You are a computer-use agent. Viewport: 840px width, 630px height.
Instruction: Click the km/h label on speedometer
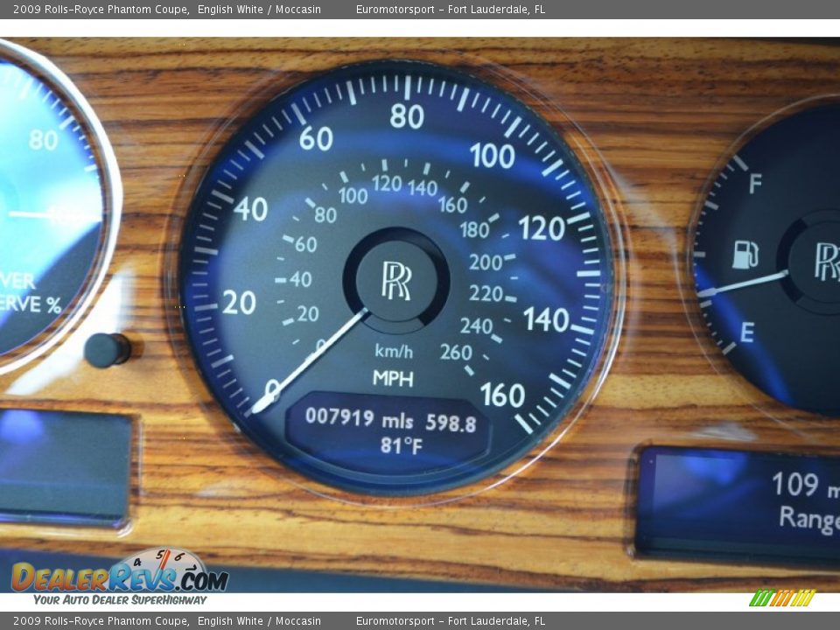coord(394,352)
